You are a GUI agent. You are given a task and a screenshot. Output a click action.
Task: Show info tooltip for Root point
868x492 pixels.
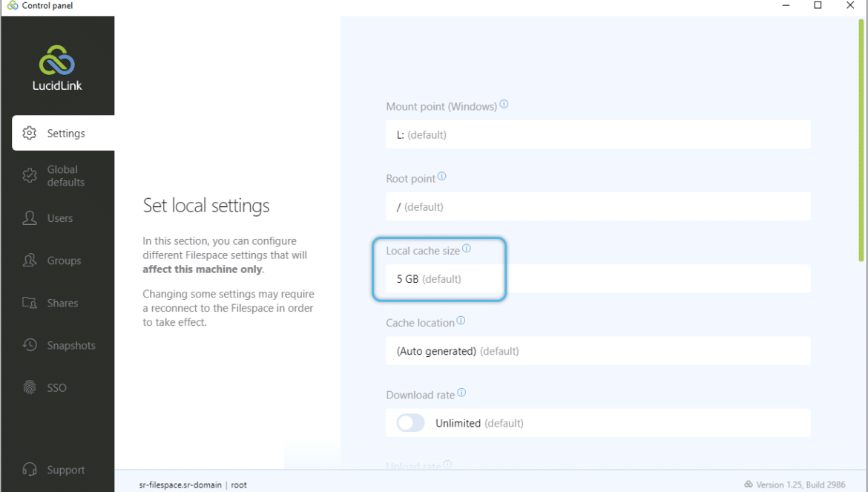[x=441, y=177]
